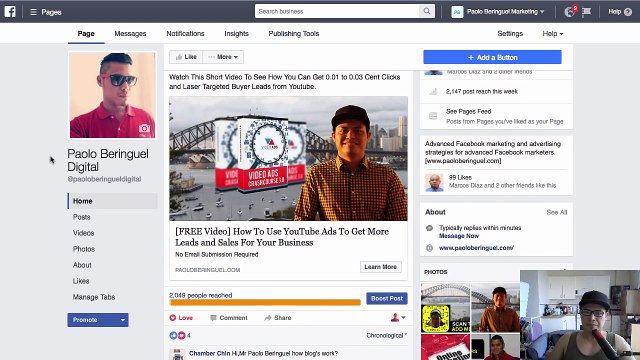640x360 pixels.
Task: Click the 99 Likes friend avatar
Action: pyautogui.click(x=434, y=182)
